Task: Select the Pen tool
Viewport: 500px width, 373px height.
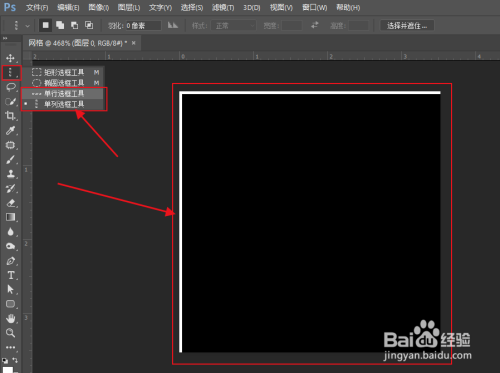Action: click(10, 261)
